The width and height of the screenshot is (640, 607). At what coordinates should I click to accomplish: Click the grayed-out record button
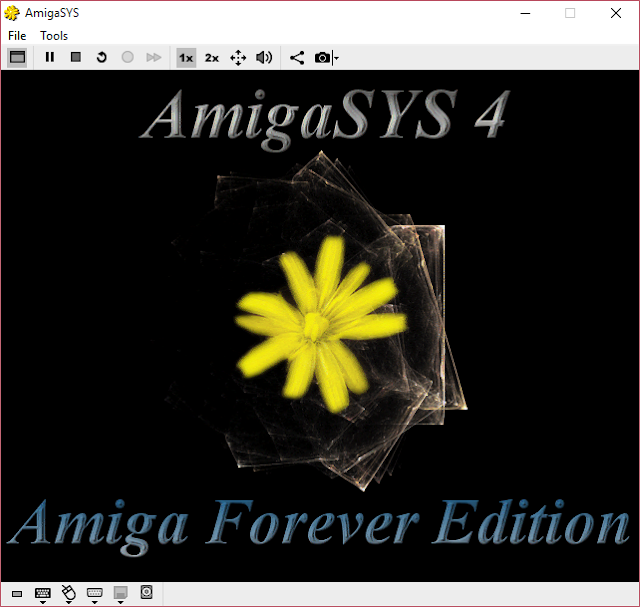(x=127, y=57)
